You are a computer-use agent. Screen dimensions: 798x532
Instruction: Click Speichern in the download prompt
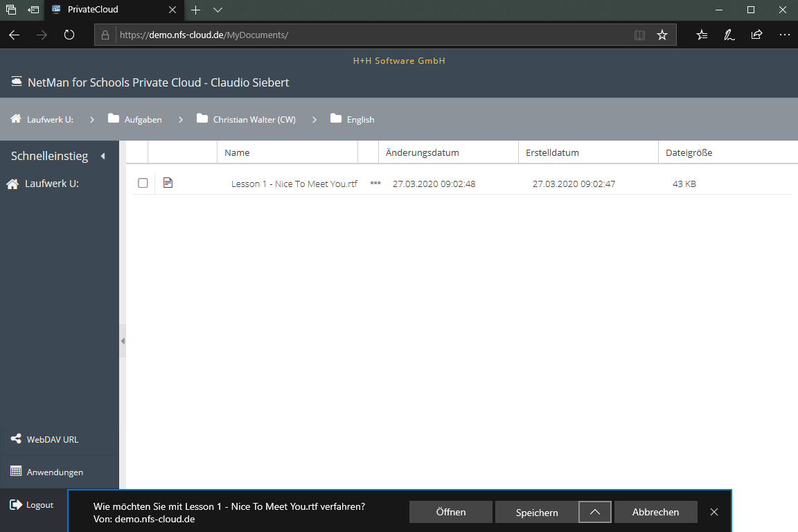click(x=537, y=512)
